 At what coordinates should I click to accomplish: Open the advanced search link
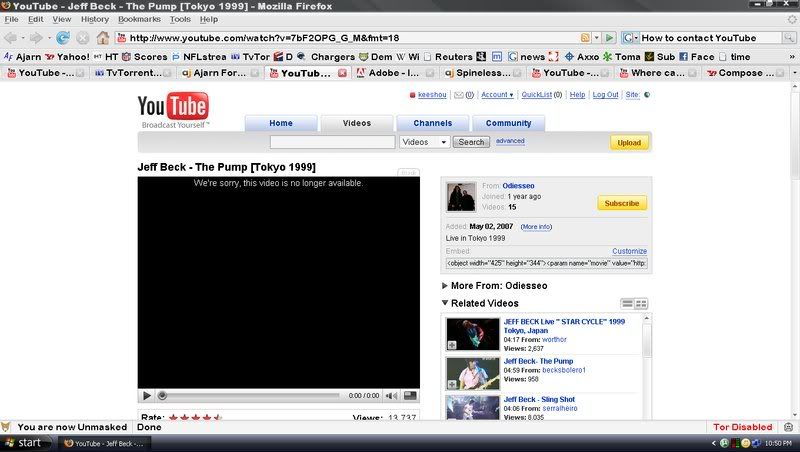point(510,141)
